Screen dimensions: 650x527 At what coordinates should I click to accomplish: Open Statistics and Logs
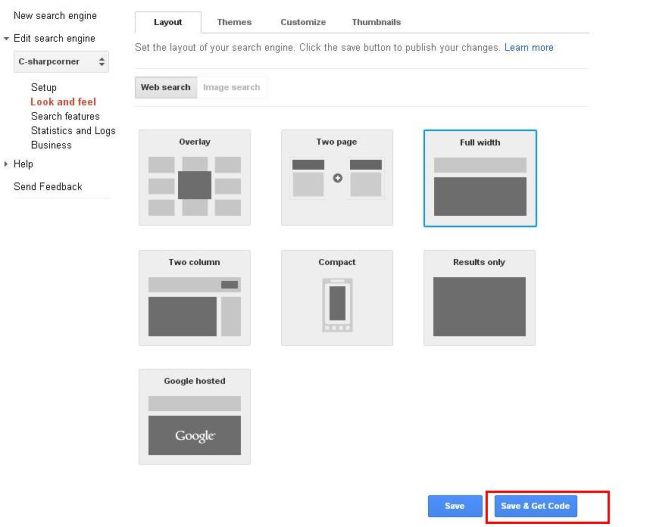pyautogui.click(x=73, y=131)
